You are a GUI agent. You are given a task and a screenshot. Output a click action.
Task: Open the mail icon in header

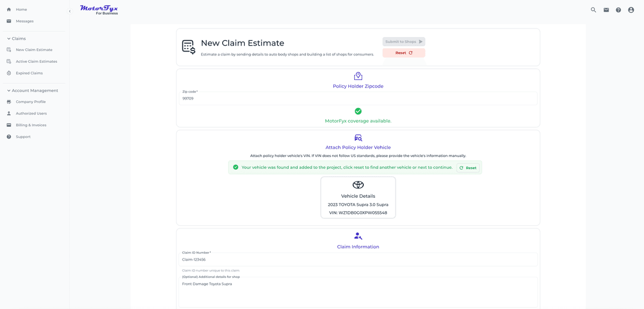606,10
